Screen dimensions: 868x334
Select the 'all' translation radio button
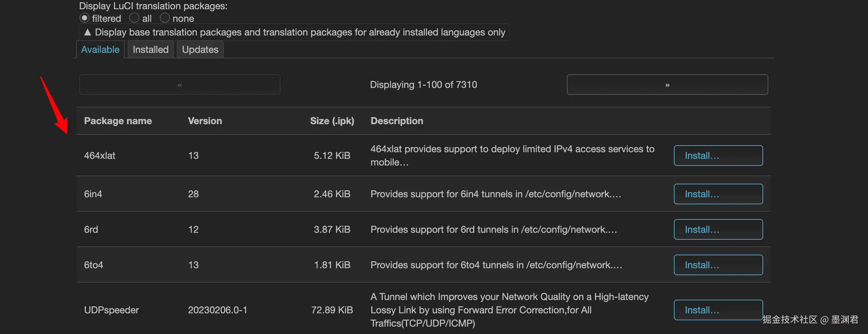pos(134,18)
